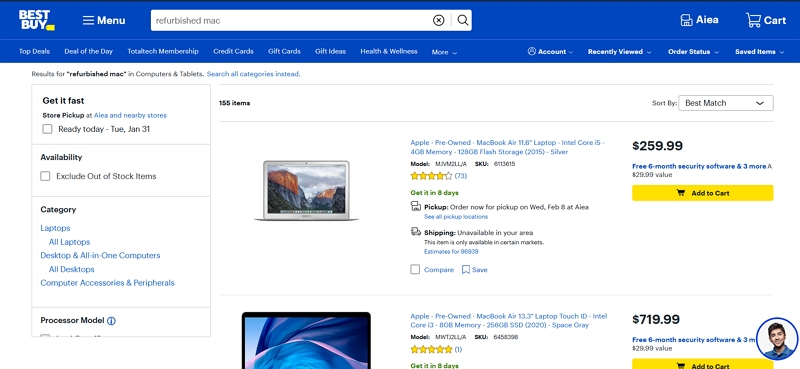800x369 pixels.
Task: View (73) reviews count
Action: click(461, 176)
